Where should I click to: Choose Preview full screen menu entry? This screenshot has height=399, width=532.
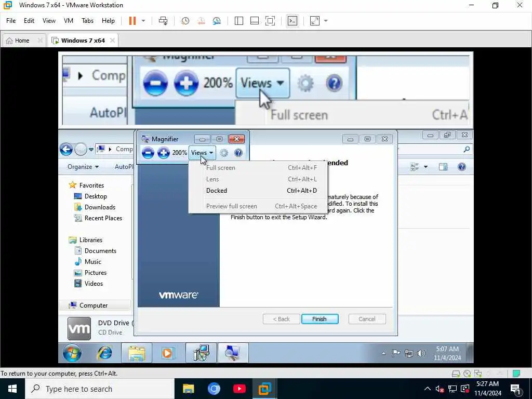point(258,206)
